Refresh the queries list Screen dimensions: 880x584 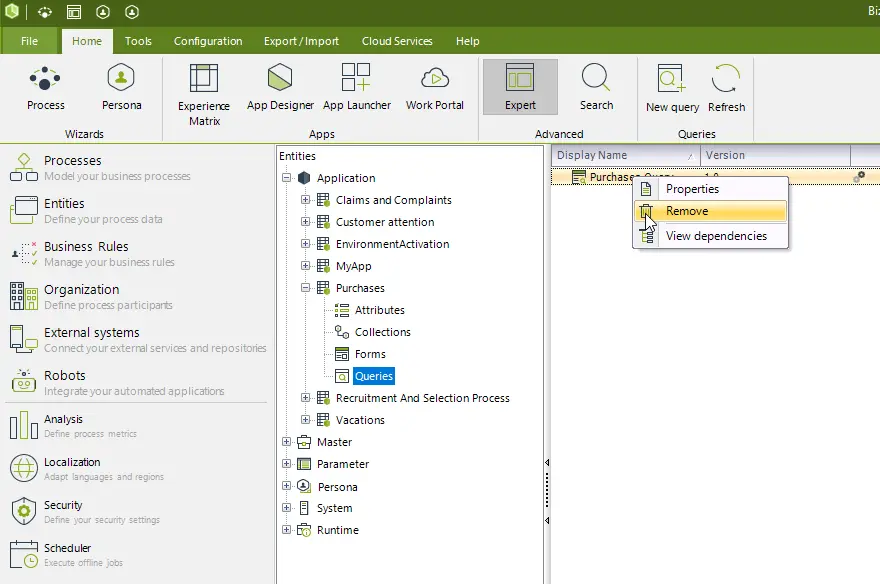point(726,90)
